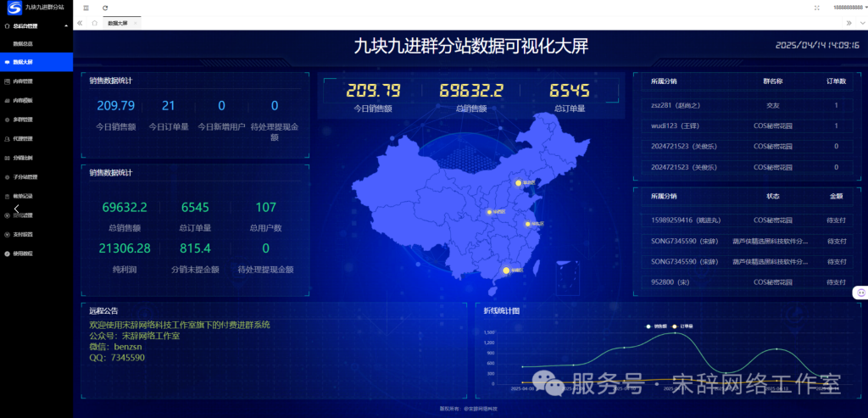Click the 公众号 announcement line
Viewport: 868px width, 418px height.
(135, 336)
